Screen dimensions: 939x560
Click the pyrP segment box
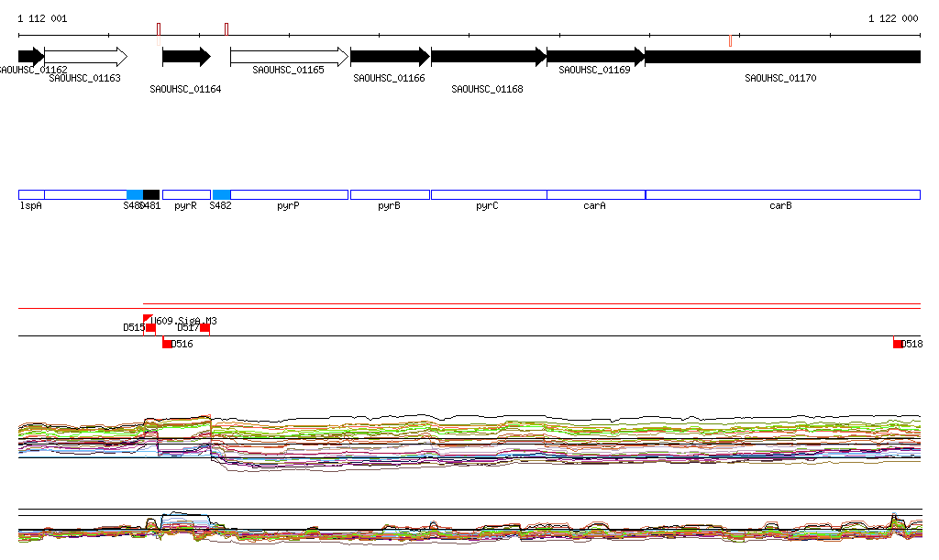tap(289, 194)
